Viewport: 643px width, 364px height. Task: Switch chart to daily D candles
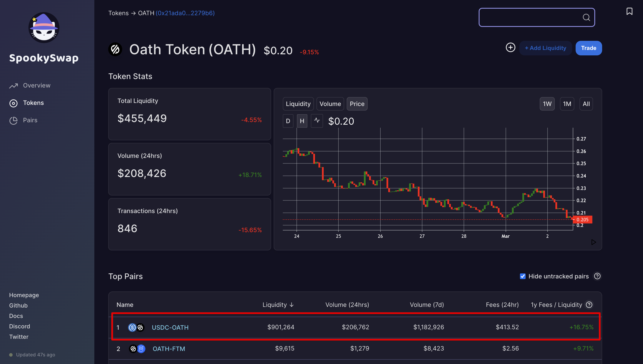288,121
